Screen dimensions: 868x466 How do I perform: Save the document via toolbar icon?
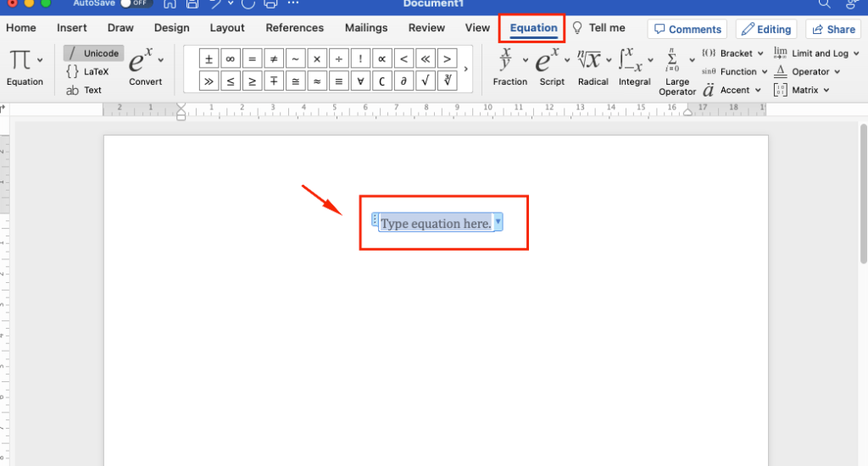pyautogui.click(x=192, y=4)
